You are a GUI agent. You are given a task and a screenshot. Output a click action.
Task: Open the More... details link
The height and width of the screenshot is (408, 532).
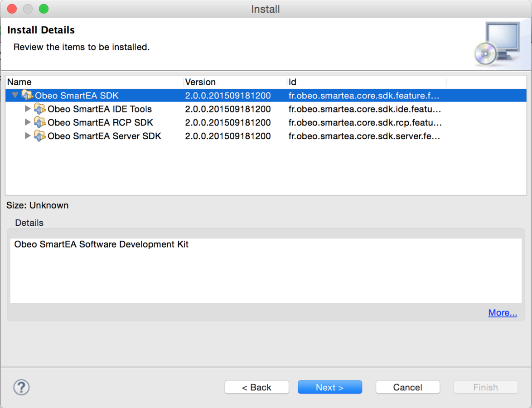(503, 313)
